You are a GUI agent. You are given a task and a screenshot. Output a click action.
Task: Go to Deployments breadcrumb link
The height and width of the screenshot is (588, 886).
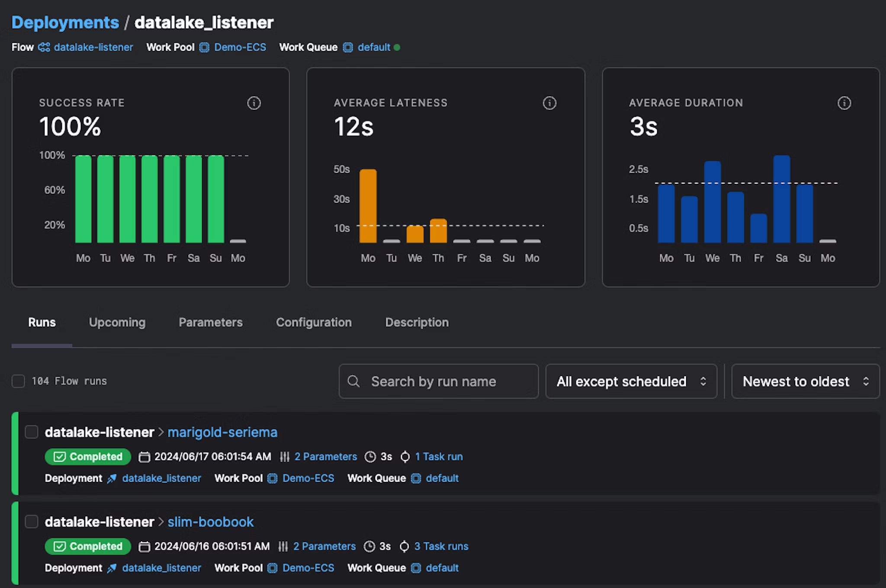(x=65, y=22)
